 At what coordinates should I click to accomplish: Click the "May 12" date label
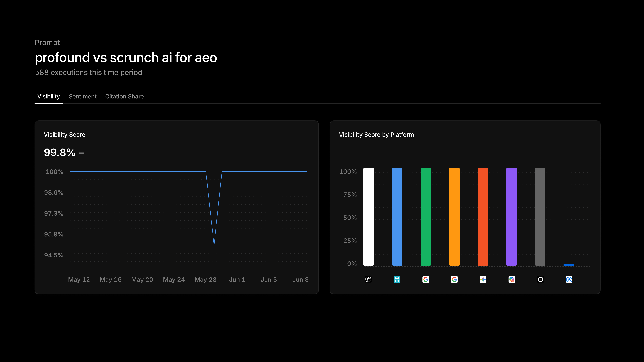click(79, 280)
